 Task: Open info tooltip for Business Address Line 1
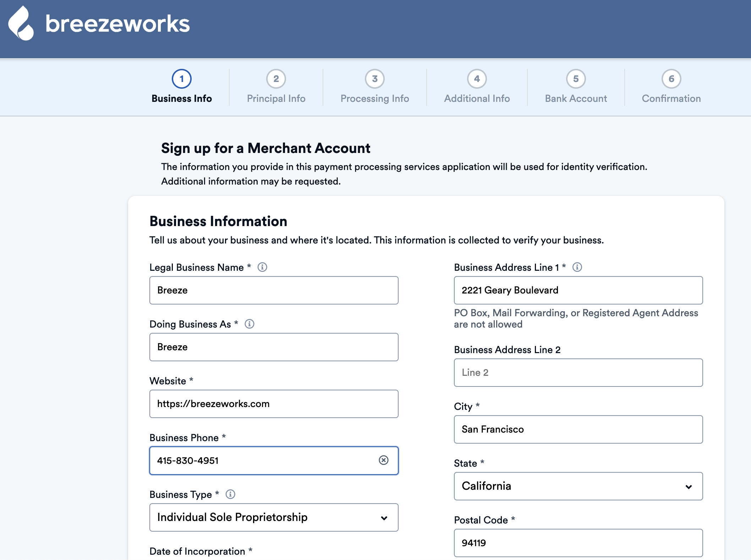pos(577,267)
